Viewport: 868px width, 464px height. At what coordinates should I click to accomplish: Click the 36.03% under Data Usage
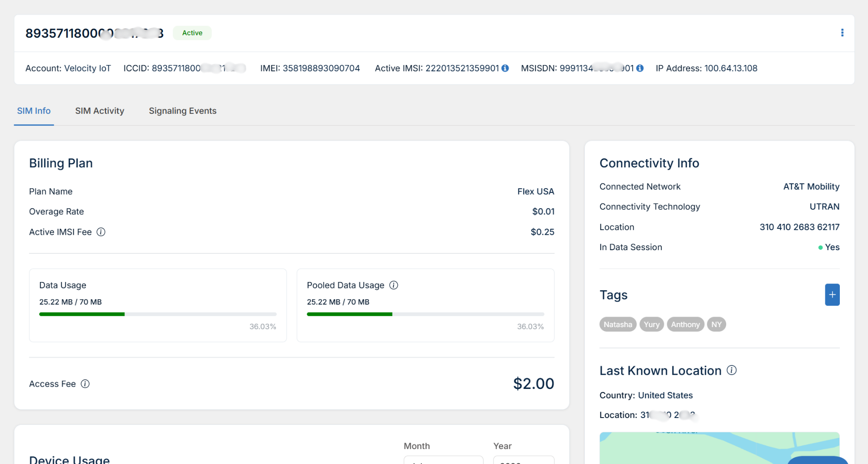[263, 327]
